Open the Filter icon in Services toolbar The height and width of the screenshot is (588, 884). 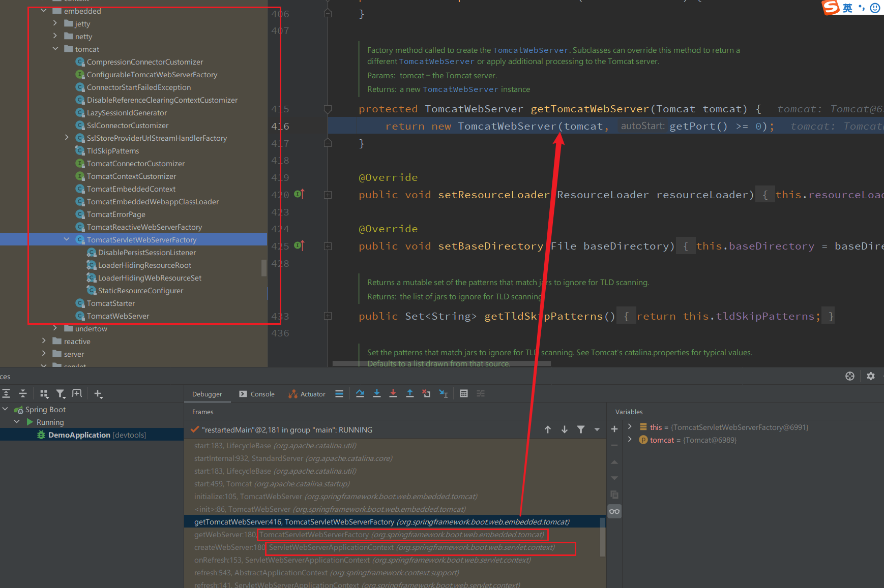tap(61, 393)
